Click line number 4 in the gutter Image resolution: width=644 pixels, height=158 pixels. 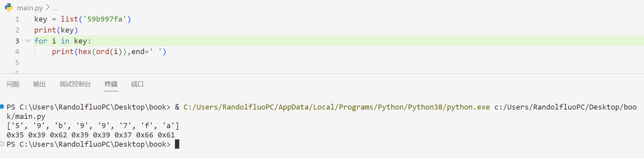(17, 52)
